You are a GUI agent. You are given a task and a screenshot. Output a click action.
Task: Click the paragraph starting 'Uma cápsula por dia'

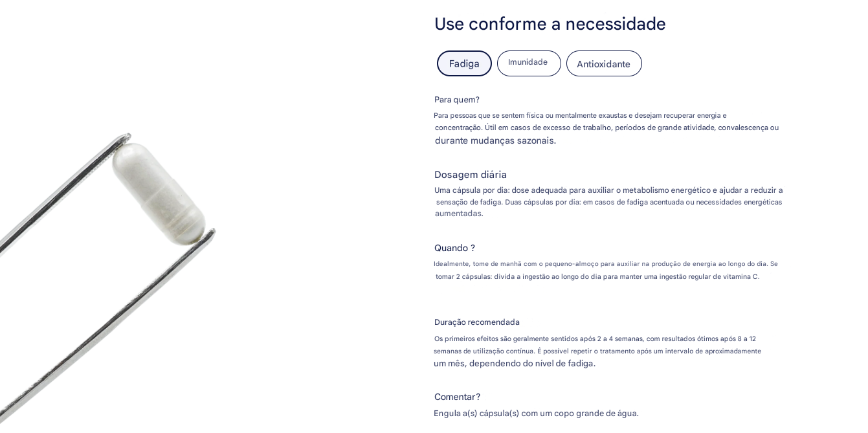[608, 190]
